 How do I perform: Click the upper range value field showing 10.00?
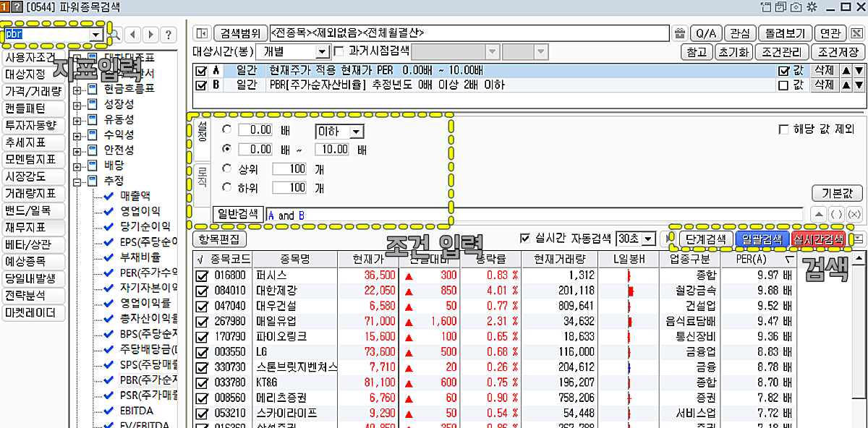[333, 150]
